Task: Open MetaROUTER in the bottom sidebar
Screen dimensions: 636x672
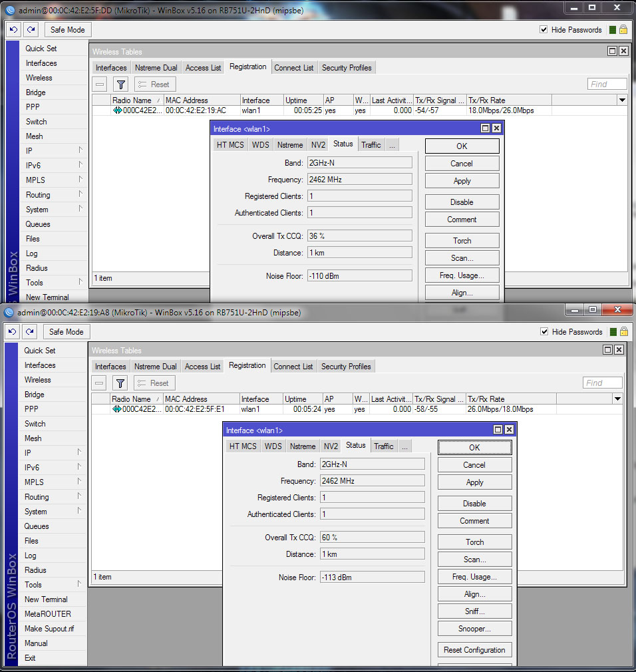Action: (x=48, y=613)
